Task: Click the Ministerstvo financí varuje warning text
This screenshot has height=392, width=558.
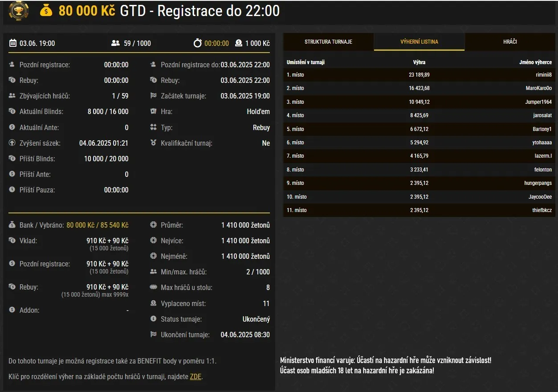Action: pyautogui.click(x=386, y=365)
